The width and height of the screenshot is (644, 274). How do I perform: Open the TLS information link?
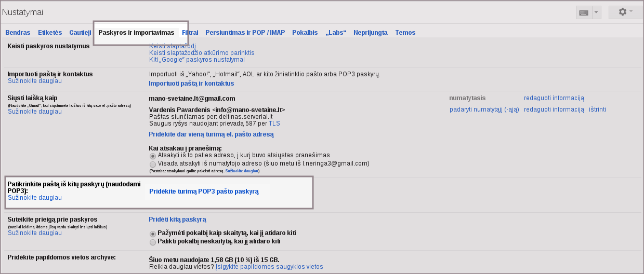tap(274, 124)
